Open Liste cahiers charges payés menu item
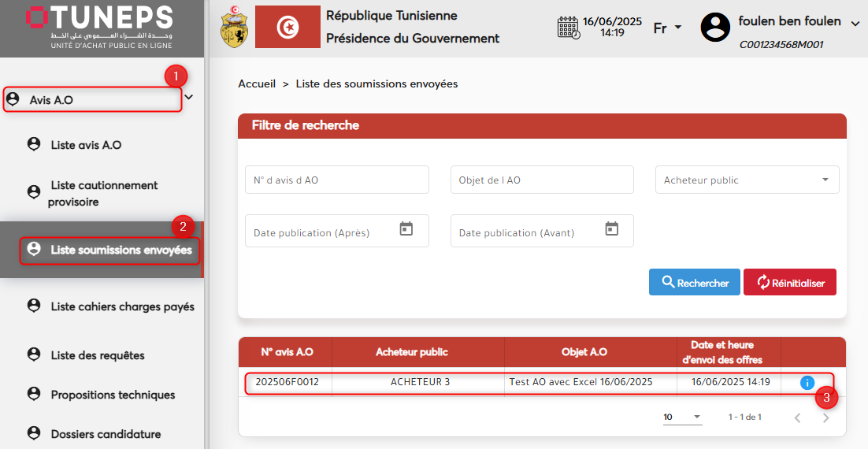868x449 pixels. pos(121,306)
